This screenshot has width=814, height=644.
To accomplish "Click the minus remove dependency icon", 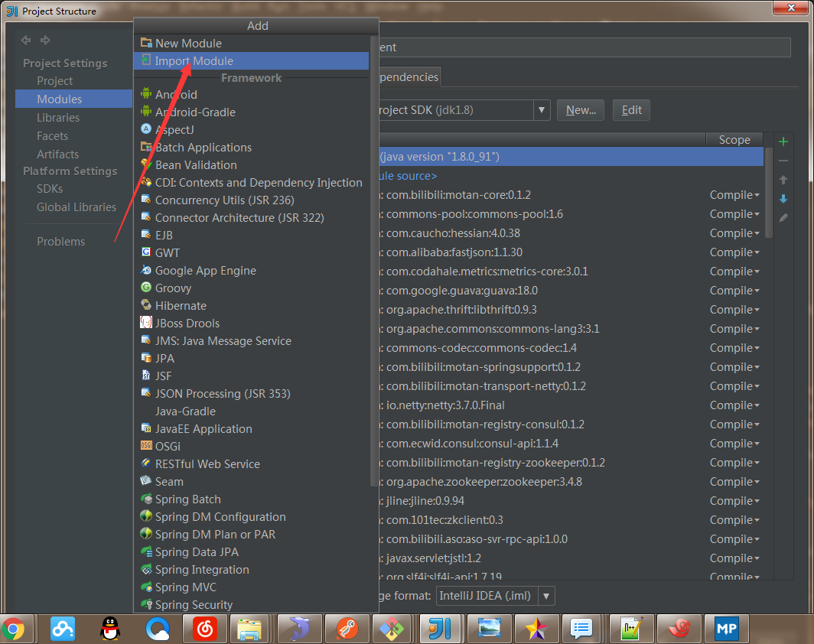I will (x=783, y=161).
